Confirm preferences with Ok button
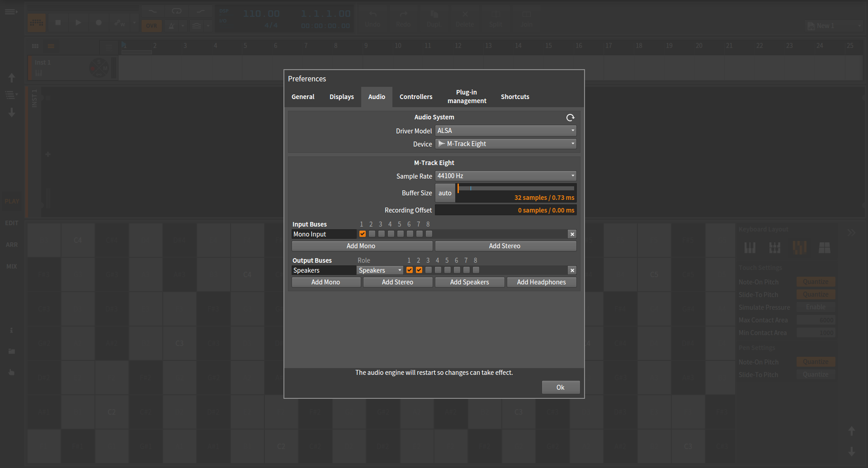 [x=560, y=388]
